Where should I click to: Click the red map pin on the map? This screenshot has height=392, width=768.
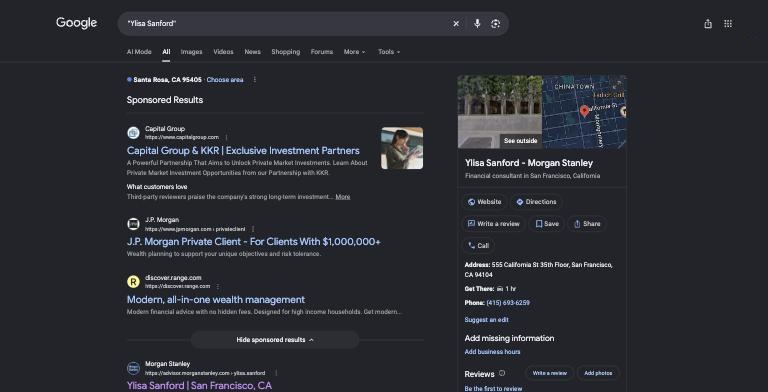point(584,111)
